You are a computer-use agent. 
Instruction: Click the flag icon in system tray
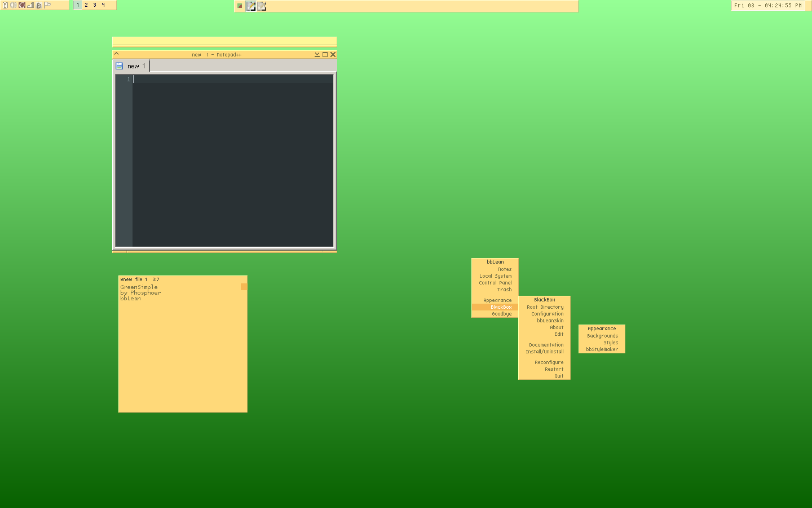[x=47, y=5]
